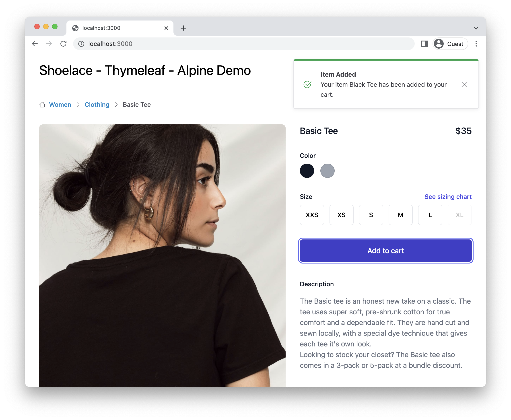Select size M option

point(401,215)
